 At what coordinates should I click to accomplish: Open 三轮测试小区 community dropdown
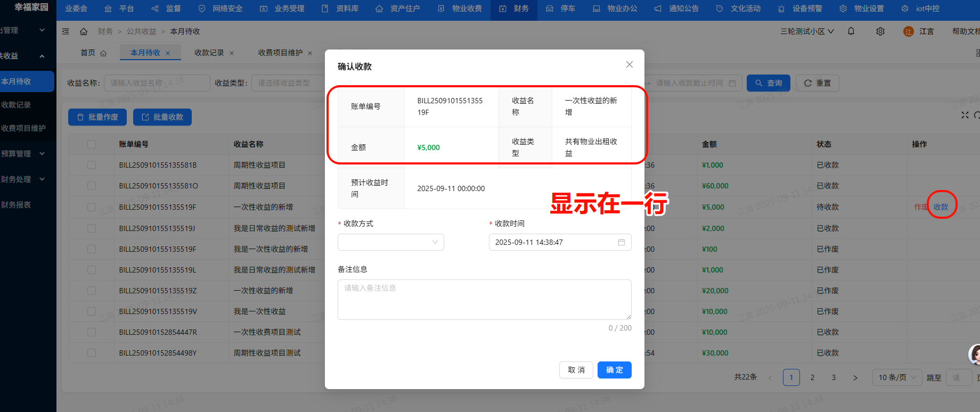pyautogui.click(x=807, y=31)
